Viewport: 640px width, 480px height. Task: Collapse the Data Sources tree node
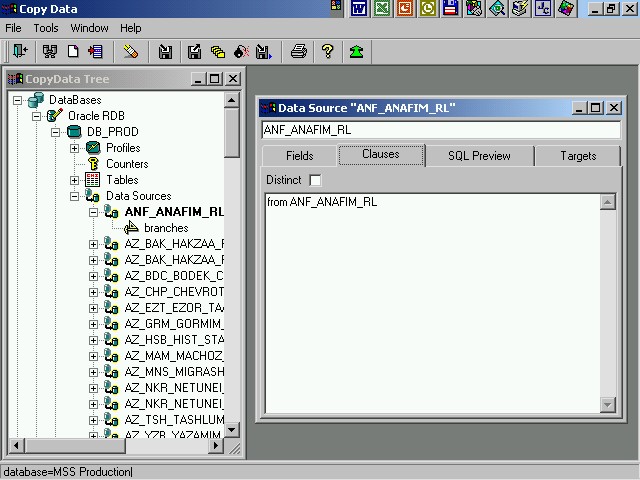74,196
